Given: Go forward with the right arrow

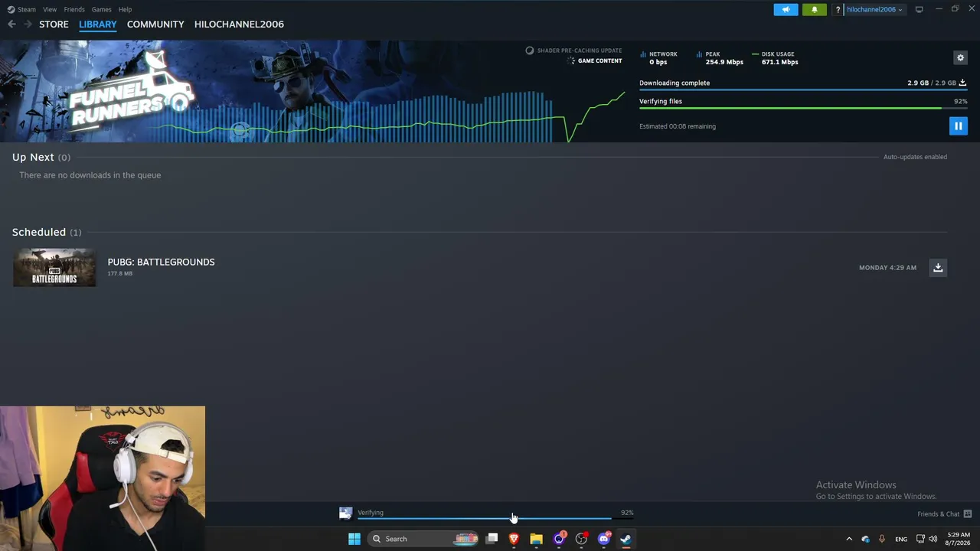Looking at the screenshot, I should tap(28, 24).
